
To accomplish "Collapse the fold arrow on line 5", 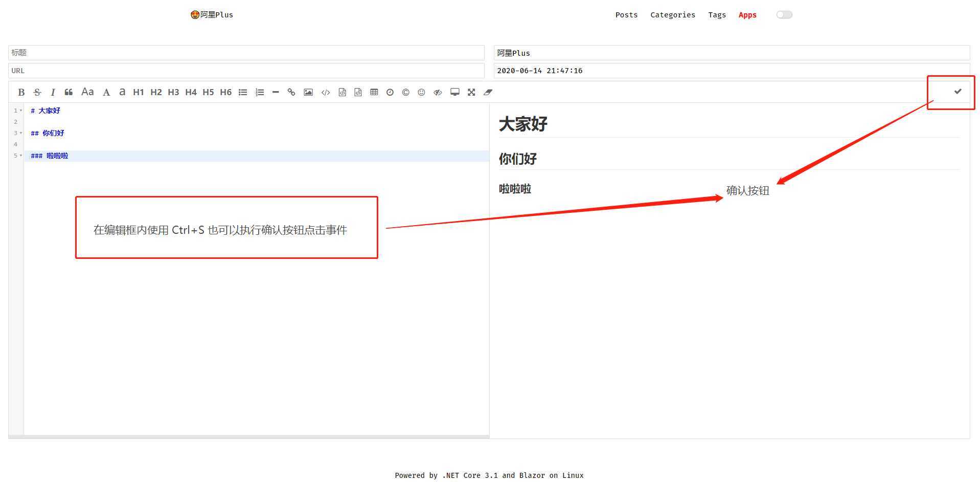I will pos(21,156).
